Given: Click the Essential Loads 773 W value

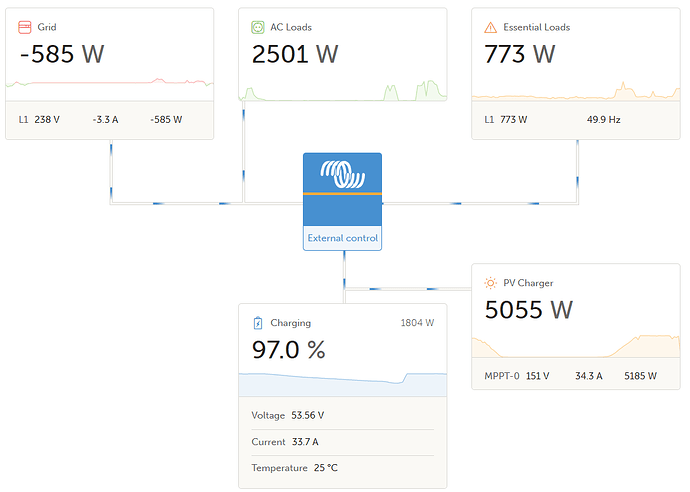Looking at the screenshot, I should (x=521, y=54).
